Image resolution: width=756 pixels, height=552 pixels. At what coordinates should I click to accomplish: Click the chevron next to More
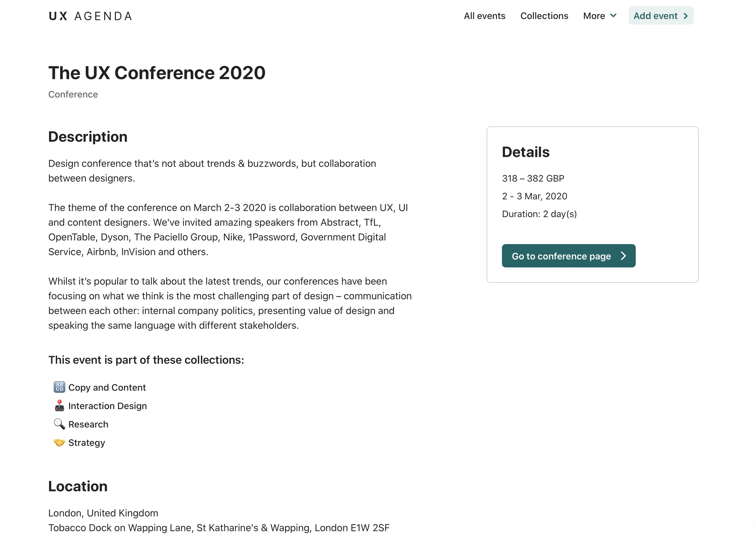tap(614, 15)
